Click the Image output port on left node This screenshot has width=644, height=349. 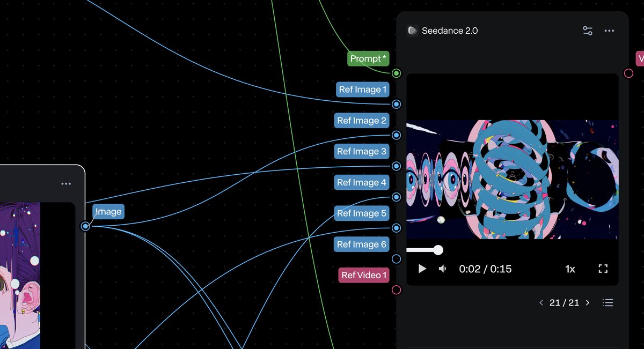click(x=85, y=226)
